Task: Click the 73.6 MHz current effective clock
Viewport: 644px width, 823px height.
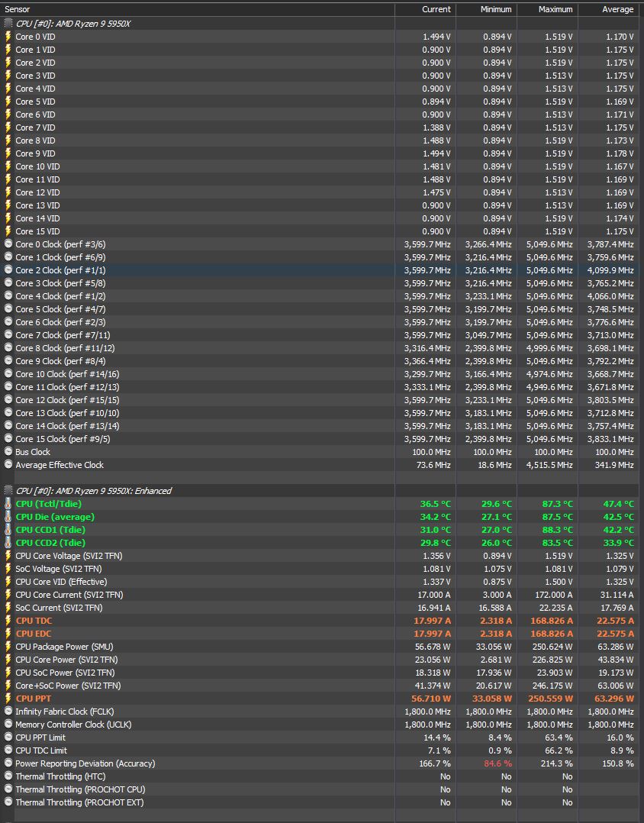Action: (x=433, y=464)
